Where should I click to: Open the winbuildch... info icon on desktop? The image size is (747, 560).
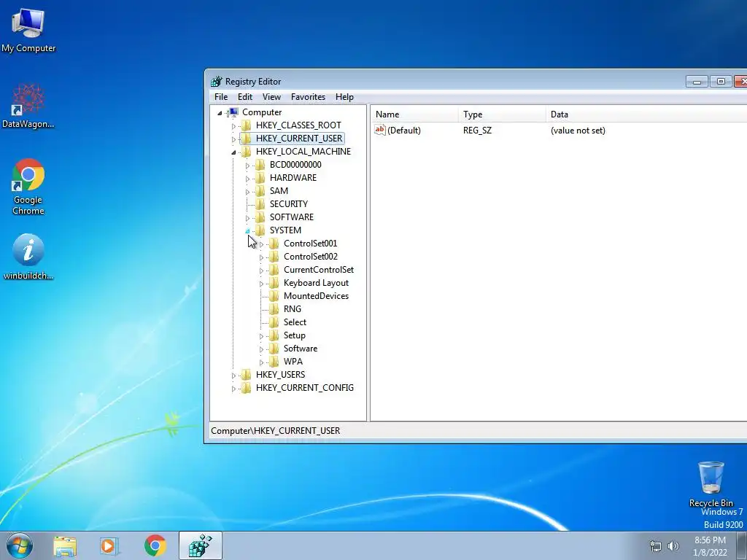point(28,256)
